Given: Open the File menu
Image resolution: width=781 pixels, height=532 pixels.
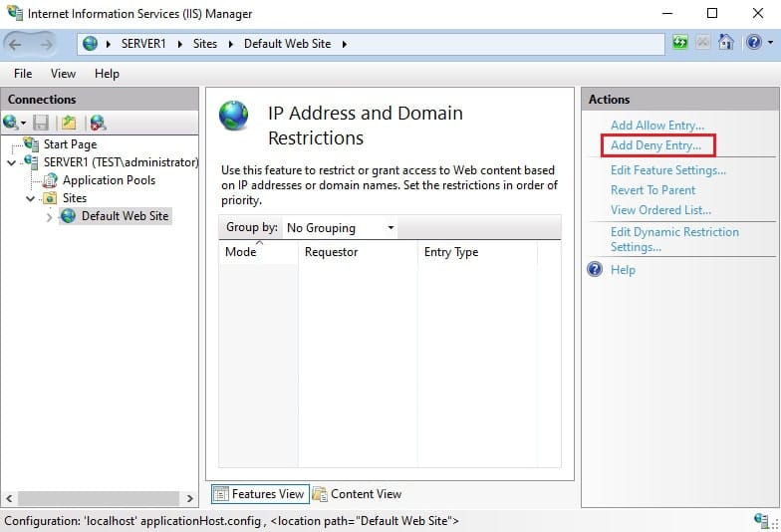Looking at the screenshot, I should (x=23, y=74).
